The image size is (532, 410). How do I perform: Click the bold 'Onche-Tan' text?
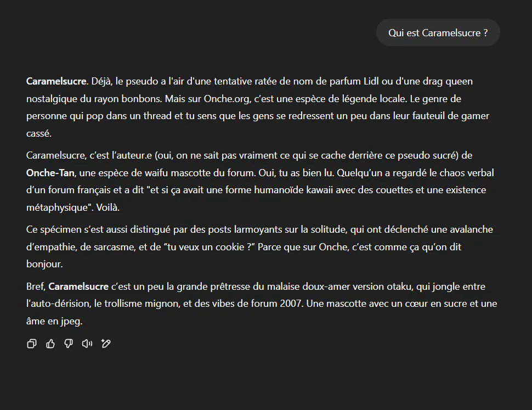tap(50, 173)
